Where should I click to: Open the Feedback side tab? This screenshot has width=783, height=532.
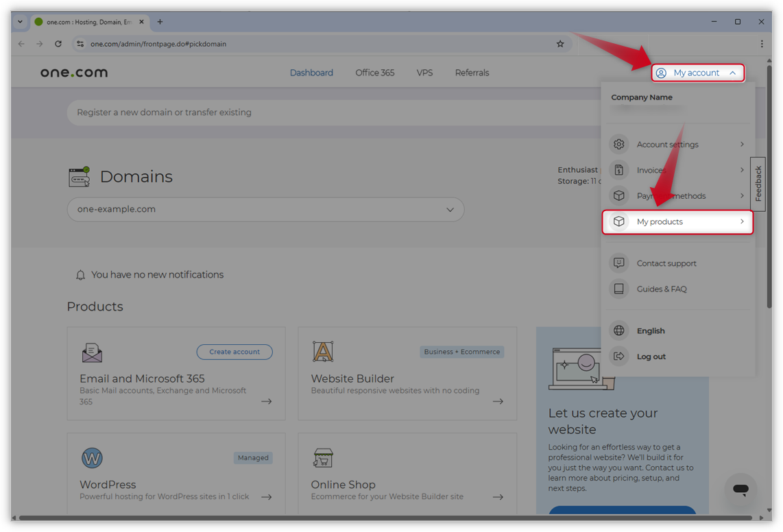click(758, 184)
